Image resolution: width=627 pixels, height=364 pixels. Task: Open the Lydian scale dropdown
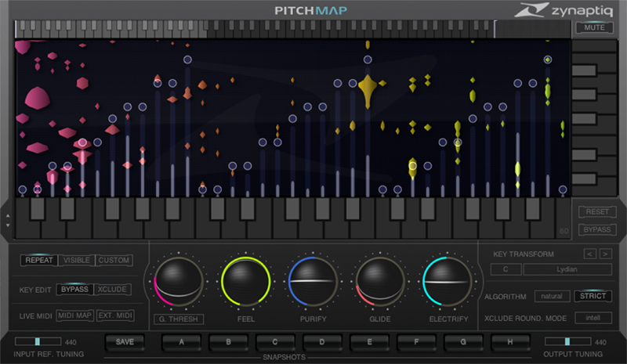pyautogui.click(x=567, y=270)
